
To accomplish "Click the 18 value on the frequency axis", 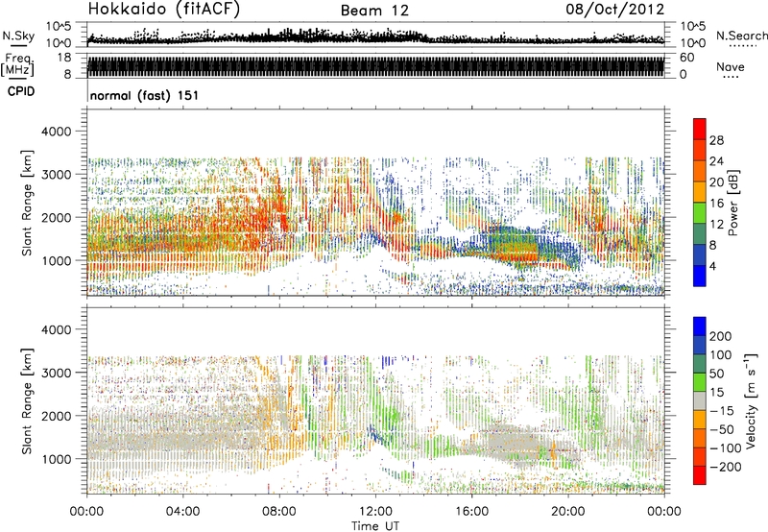I will click(x=64, y=58).
